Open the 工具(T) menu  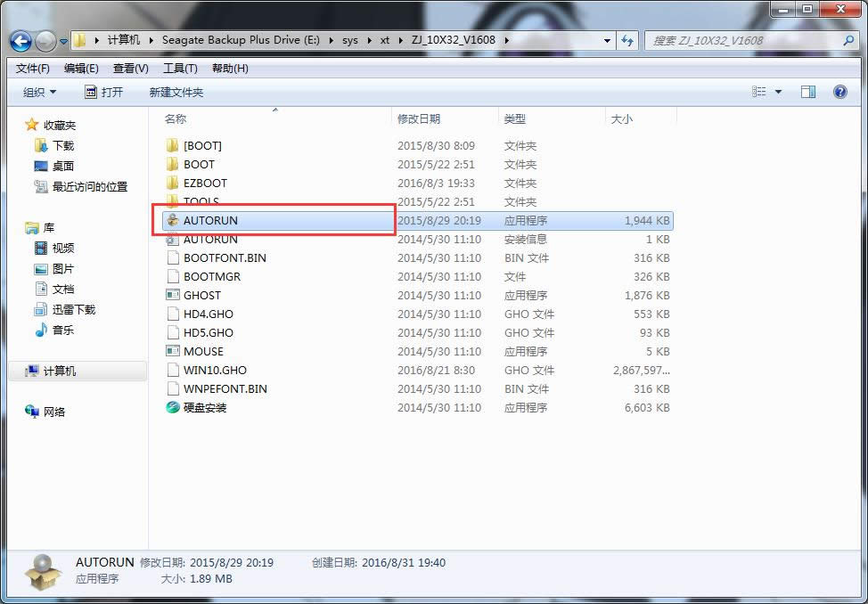pyautogui.click(x=180, y=68)
